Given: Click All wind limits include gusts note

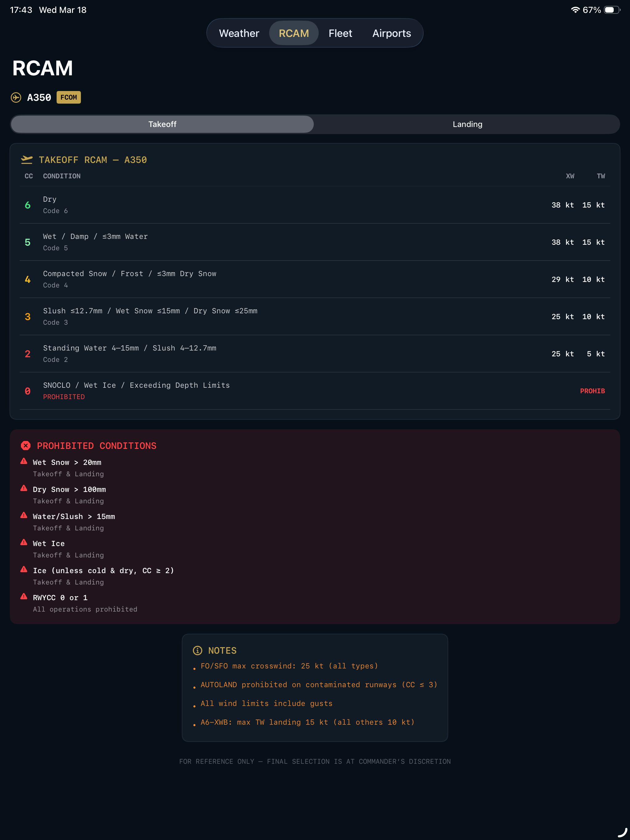Looking at the screenshot, I should coord(266,704).
